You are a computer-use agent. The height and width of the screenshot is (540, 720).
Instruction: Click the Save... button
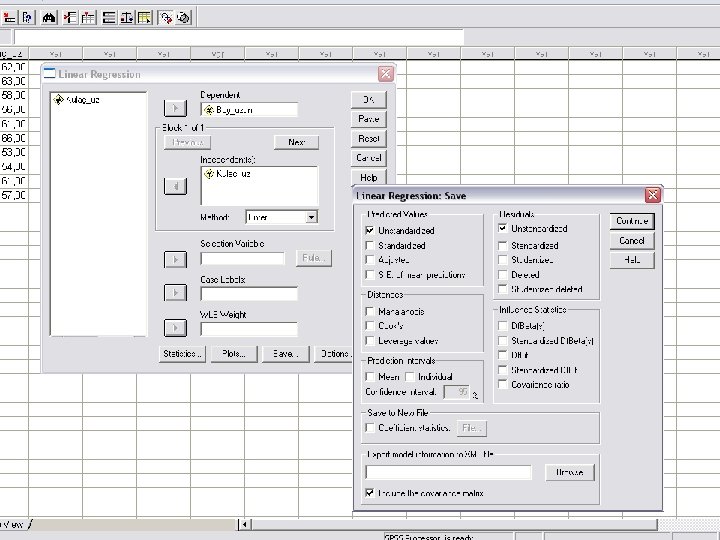[x=285, y=354]
